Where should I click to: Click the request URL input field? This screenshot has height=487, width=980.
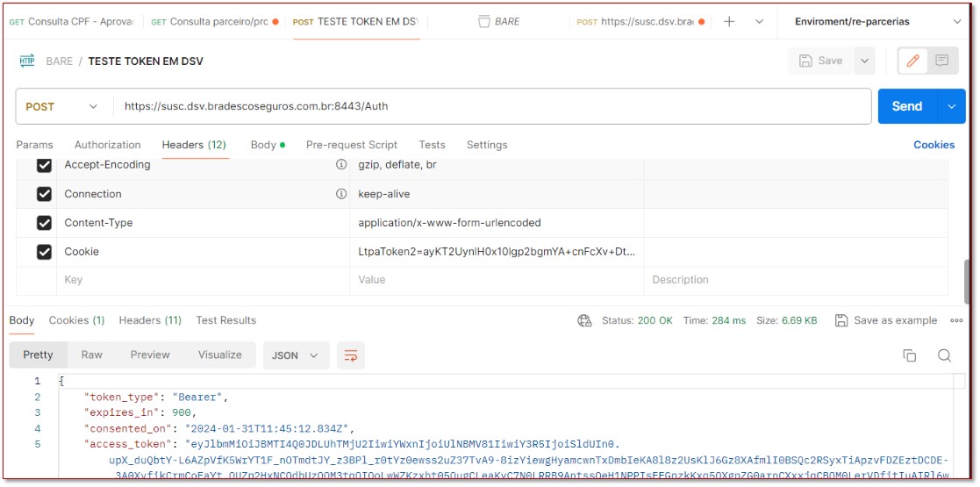pyautogui.click(x=491, y=106)
